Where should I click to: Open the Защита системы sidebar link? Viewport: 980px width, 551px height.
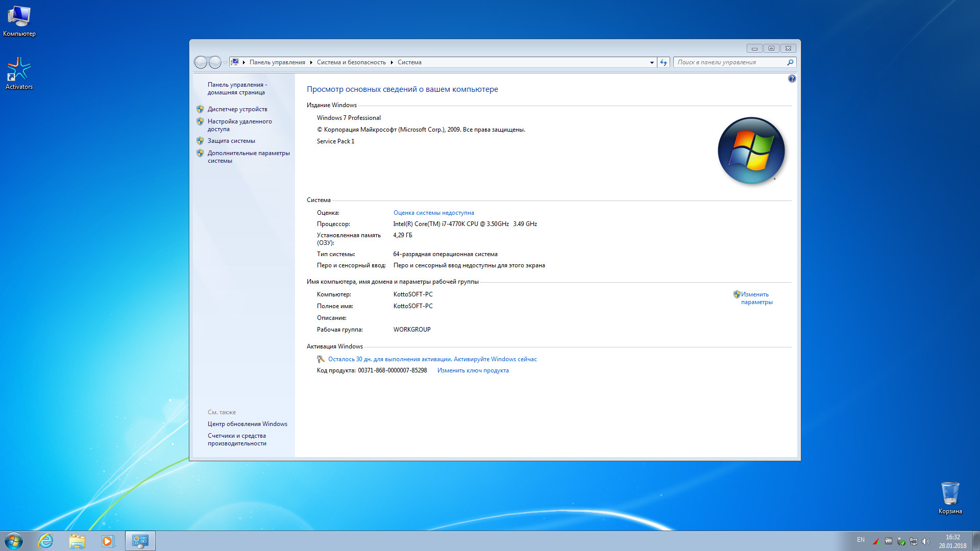[231, 141]
